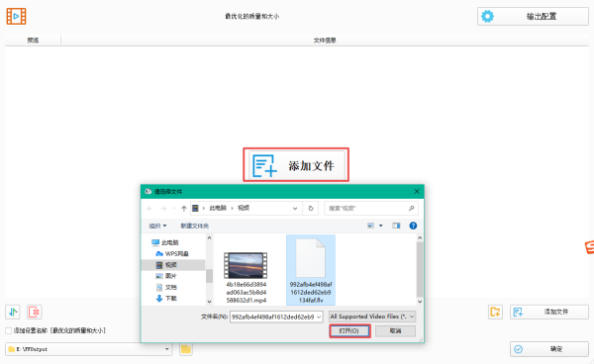Select the mp4 video thumbnail

point(246,266)
